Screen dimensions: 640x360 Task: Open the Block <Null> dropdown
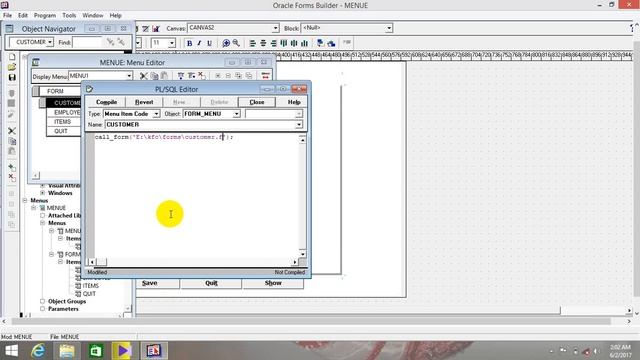coord(389,28)
